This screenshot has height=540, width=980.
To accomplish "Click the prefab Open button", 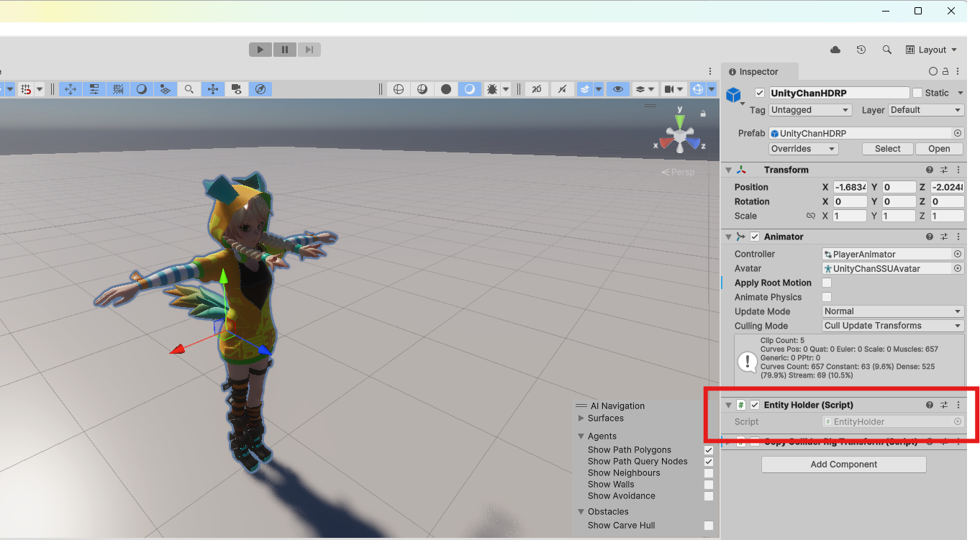I will pyautogui.click(x=939, y=149).
